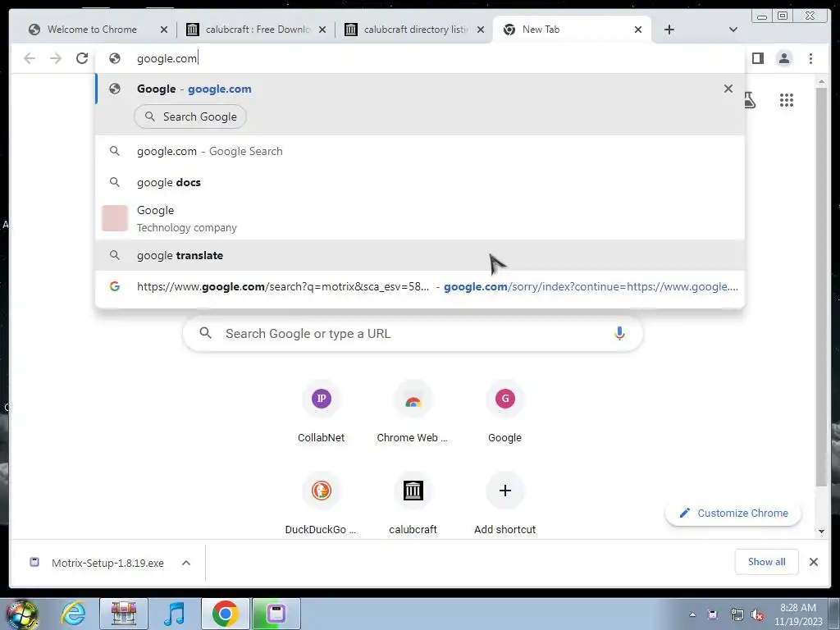The image size is (840, 630).
Task: Open the profile avatar menu
Action: coord(783,58)
